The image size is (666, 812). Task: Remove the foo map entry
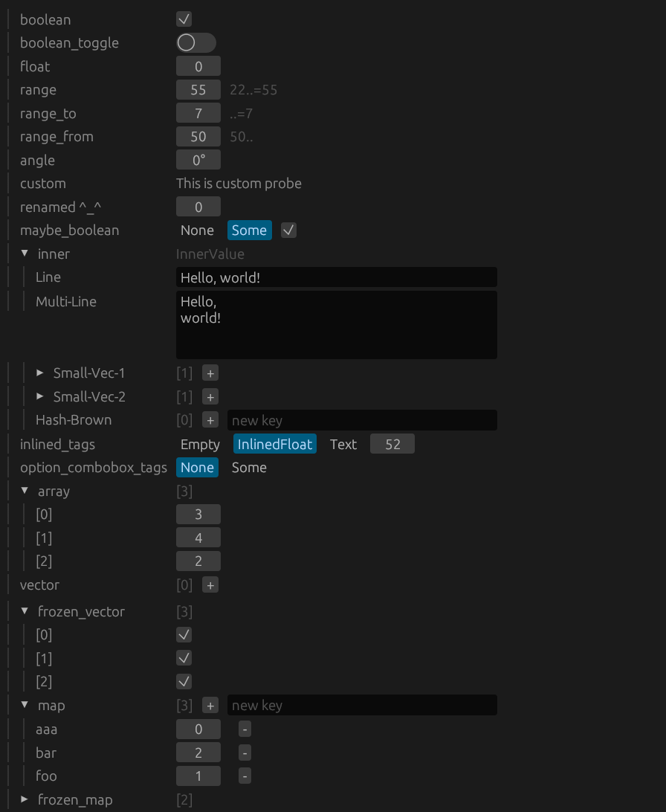(x=245, y=776)
